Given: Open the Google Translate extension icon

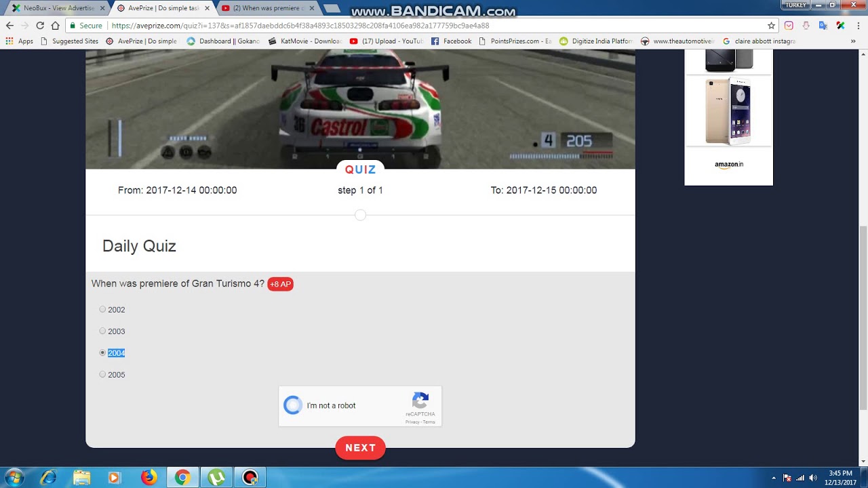Looking at the screenshot, I should (x=823, y=26).
